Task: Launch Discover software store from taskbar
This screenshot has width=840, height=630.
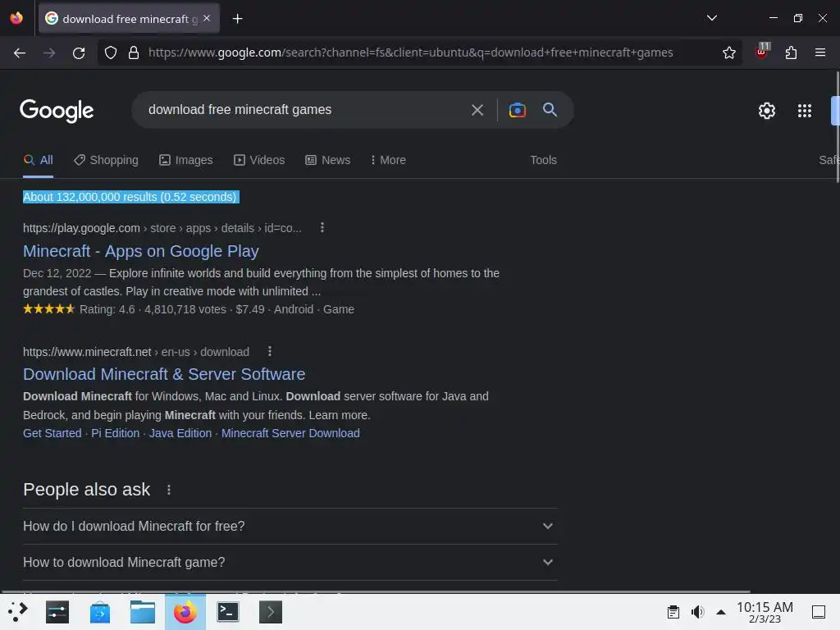Action: point(100,612)
